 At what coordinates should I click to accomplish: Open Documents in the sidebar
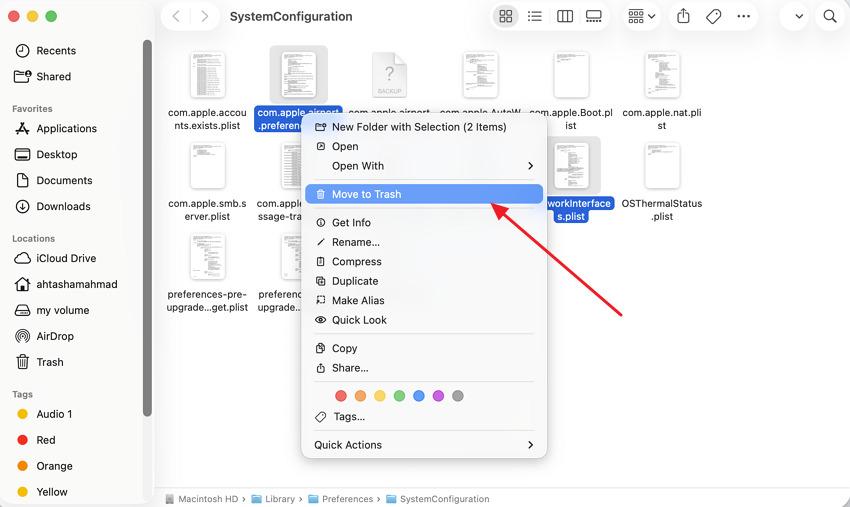[x=53, y=181]
